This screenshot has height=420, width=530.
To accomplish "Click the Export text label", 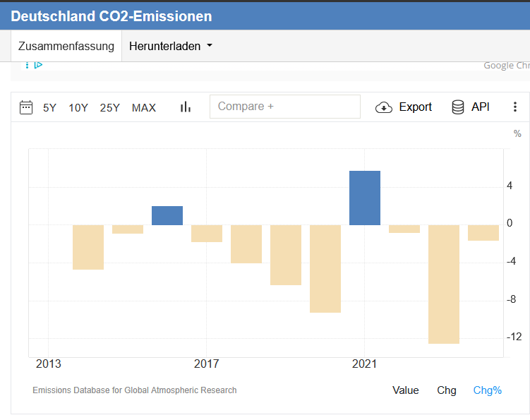I will point(416,107).
